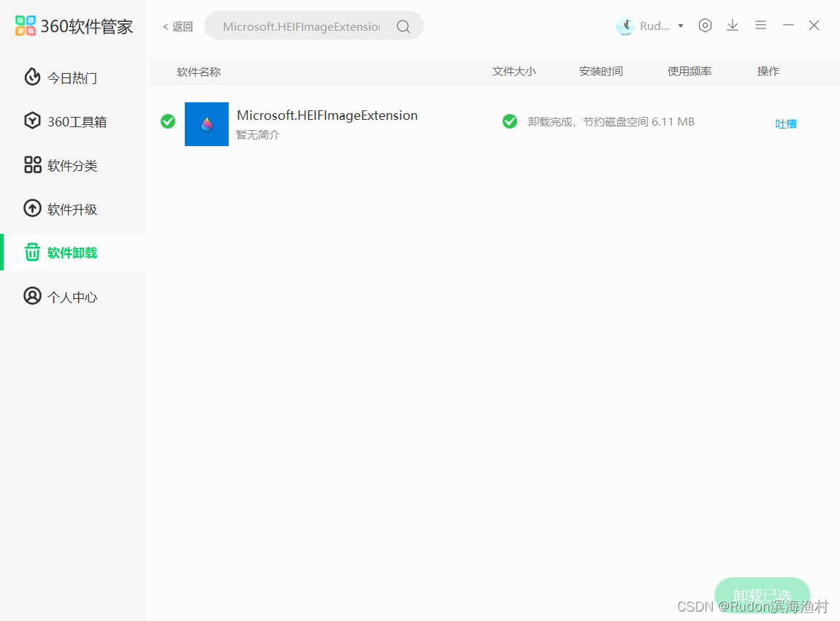This screenshot has height=621, width=840.
Task: Click the 吐槽 link
Action: 785,123
